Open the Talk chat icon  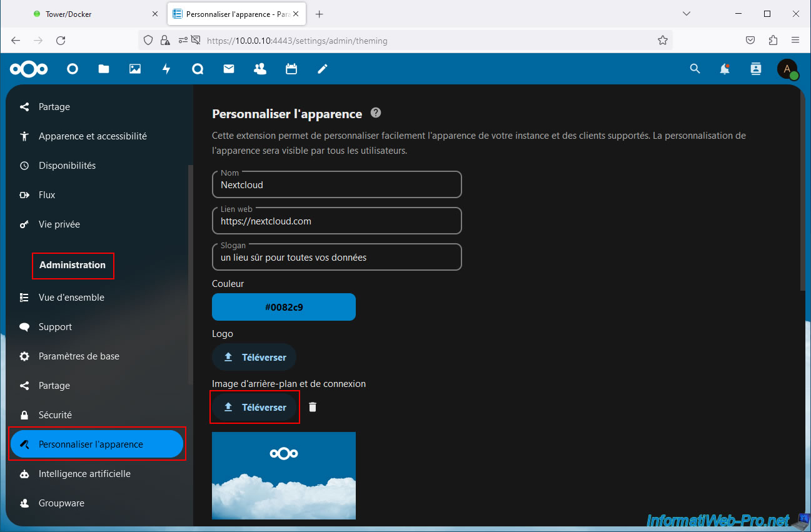tap(198, 69)
